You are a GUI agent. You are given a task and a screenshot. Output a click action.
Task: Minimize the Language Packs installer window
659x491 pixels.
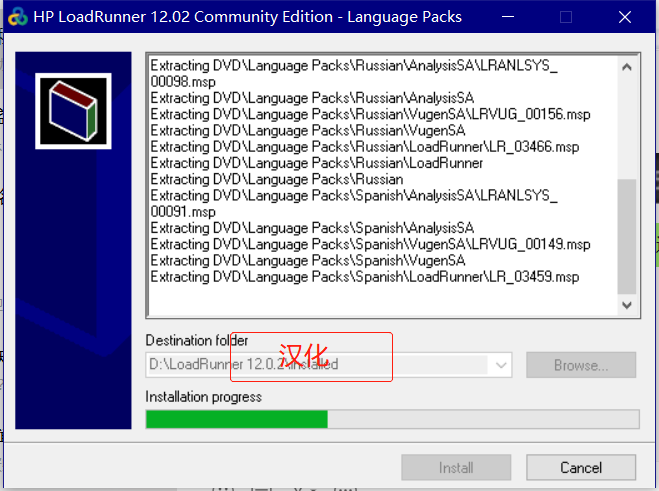[x=508, y=17]
